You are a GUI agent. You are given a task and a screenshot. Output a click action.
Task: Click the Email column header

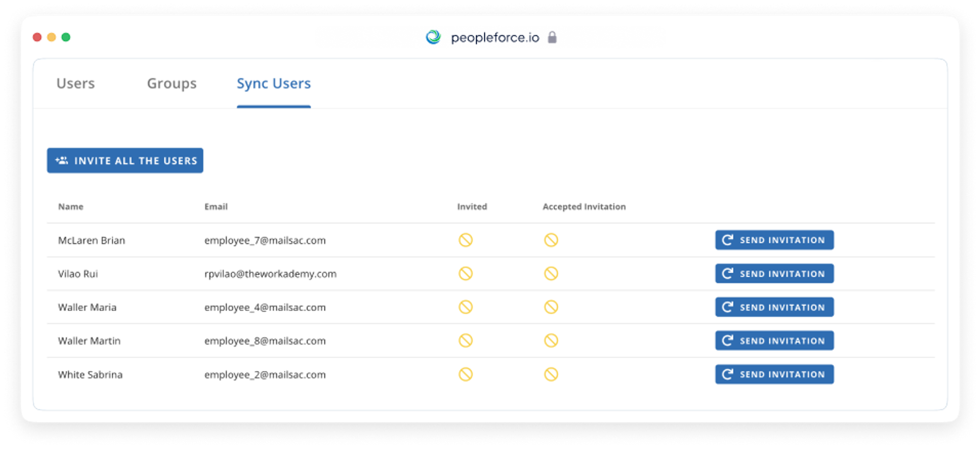(216, 207)
